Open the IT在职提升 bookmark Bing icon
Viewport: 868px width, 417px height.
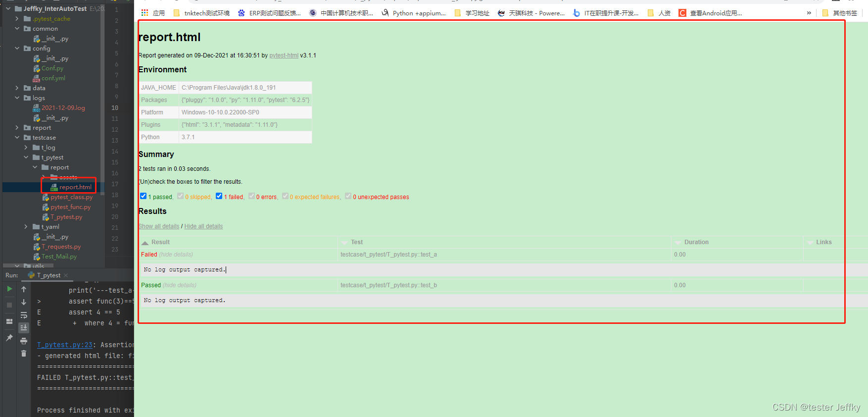click(x=577, y=13)
